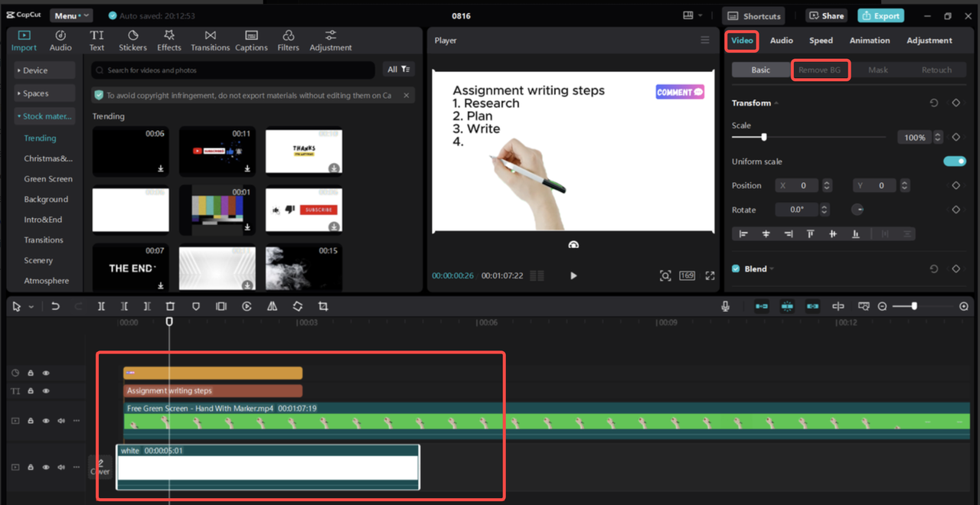Expand the Spaces category
Image resolution: width=980 pixels, height=505 pixels.
(45, 93)
